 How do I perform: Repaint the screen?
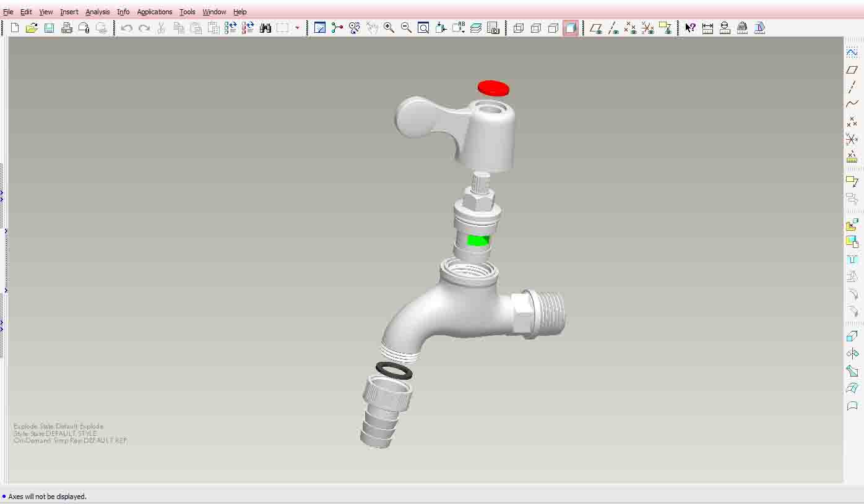tap(320, 28)
